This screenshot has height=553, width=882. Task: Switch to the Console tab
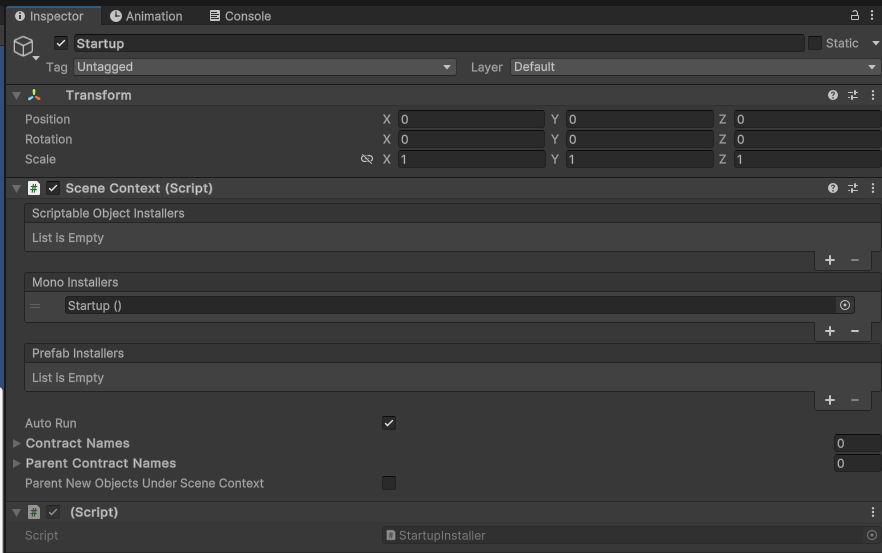(x=240, y=16)
